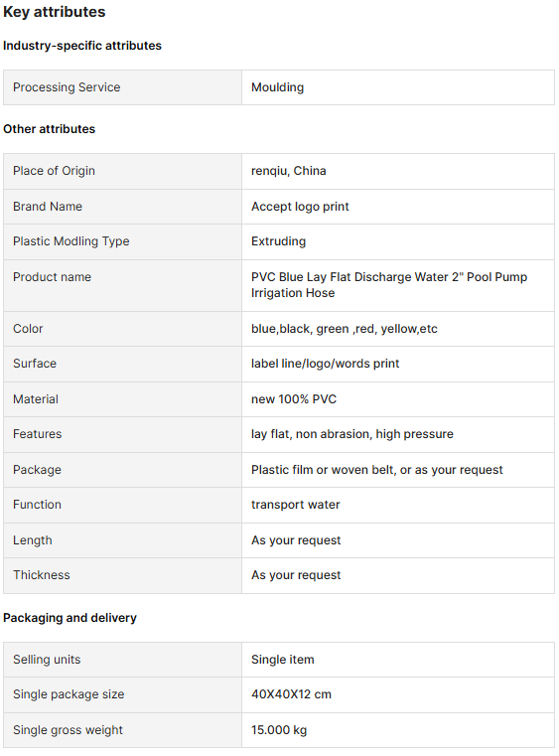Click the PVC Blue Lay Flat product name text
This screenshot has width=559, height=756.
(389, 285)
